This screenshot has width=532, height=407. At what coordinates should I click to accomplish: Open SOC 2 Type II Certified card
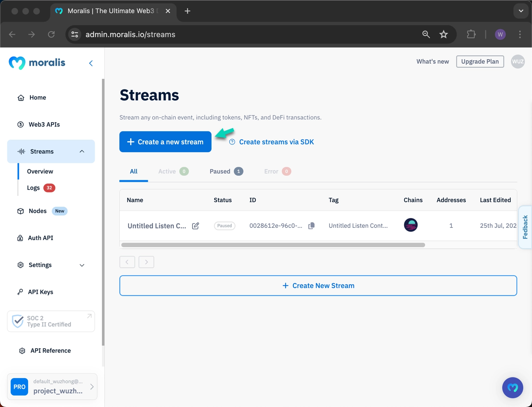click(x=51, y=321)
